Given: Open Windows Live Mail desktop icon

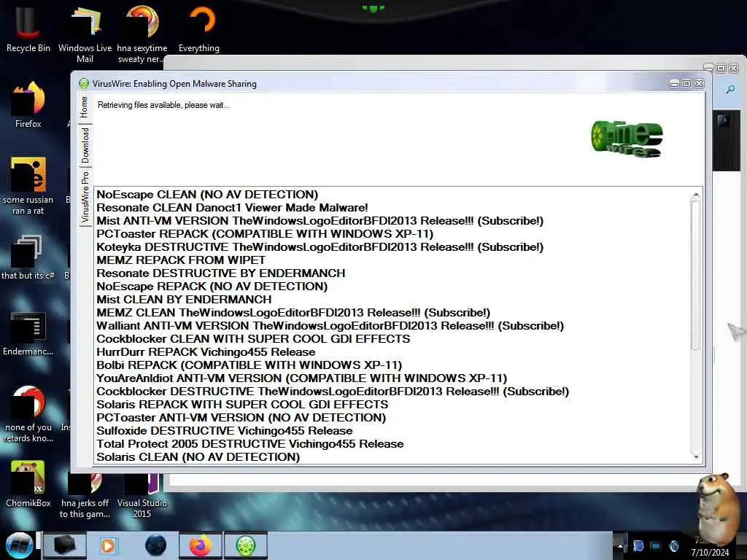Looking at the screenshot, I should tap(85, 34).
